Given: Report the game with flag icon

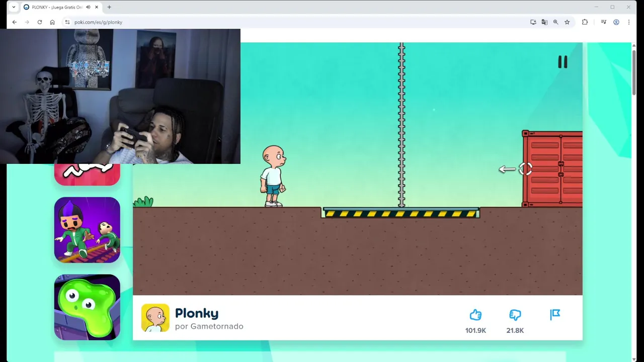Looking at the screenshot, I should 555,315.
